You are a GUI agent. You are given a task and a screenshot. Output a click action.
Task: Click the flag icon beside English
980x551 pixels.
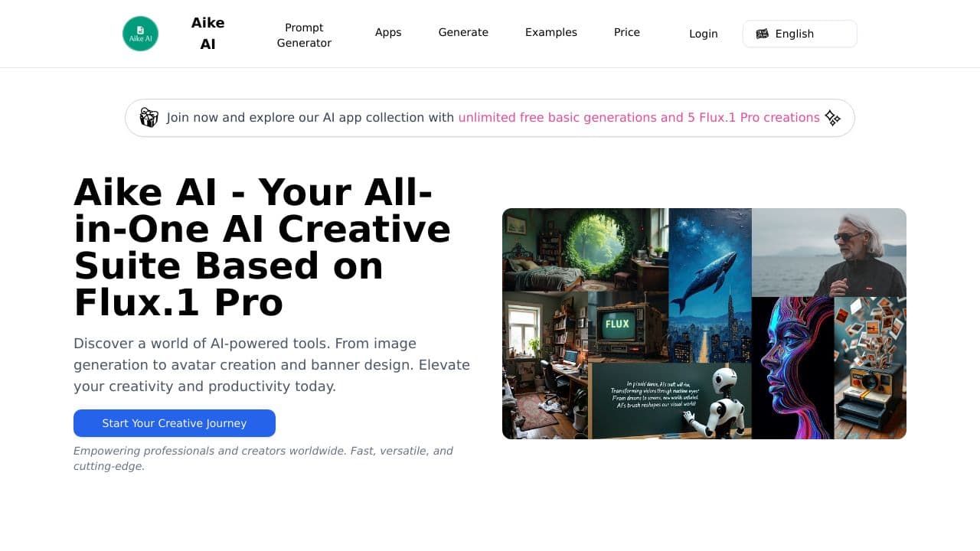pos(762,34)
